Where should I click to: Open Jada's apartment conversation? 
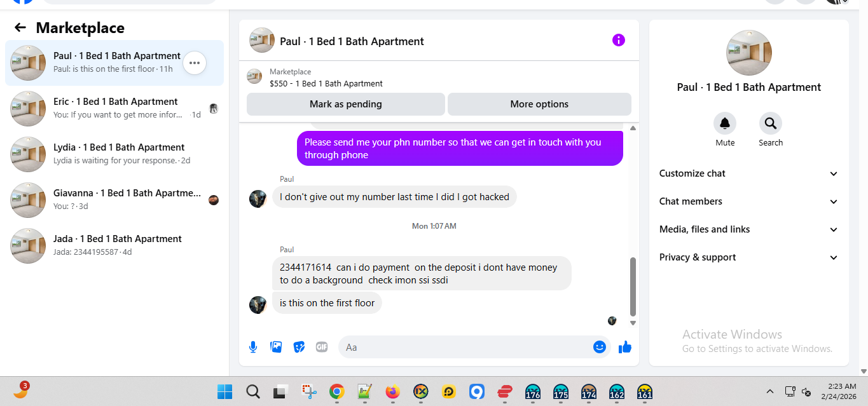(114, 246)
